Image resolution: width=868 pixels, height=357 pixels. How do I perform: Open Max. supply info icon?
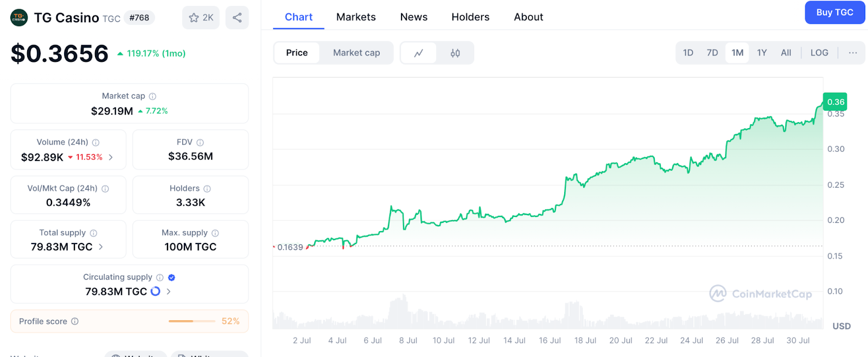point(215,233)
